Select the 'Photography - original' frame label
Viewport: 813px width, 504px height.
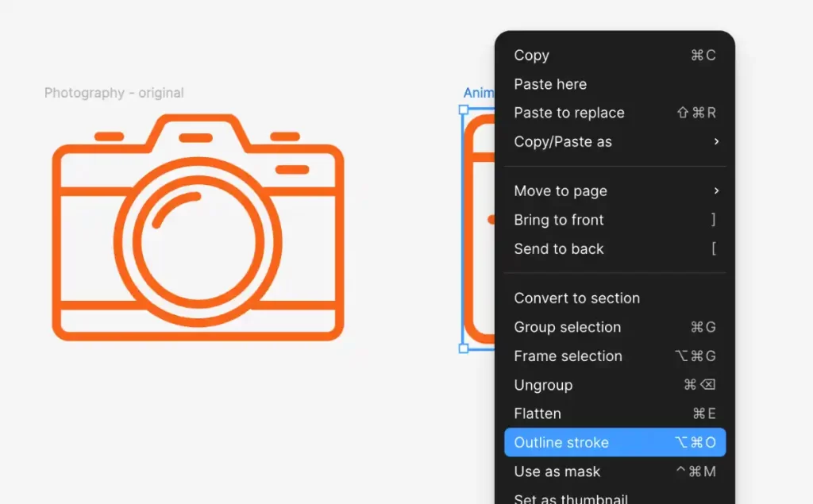point(114,93)
